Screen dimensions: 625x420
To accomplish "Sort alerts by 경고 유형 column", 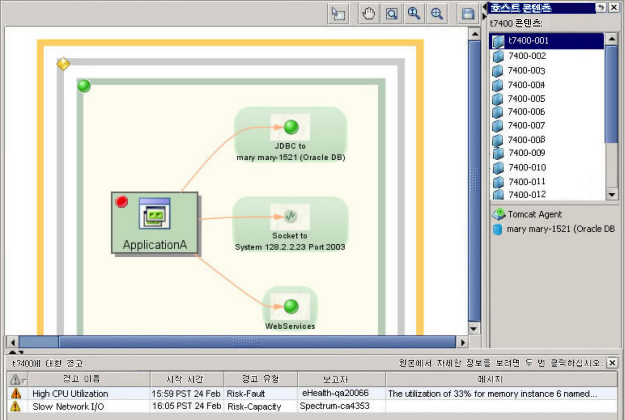I will point(261,379).
